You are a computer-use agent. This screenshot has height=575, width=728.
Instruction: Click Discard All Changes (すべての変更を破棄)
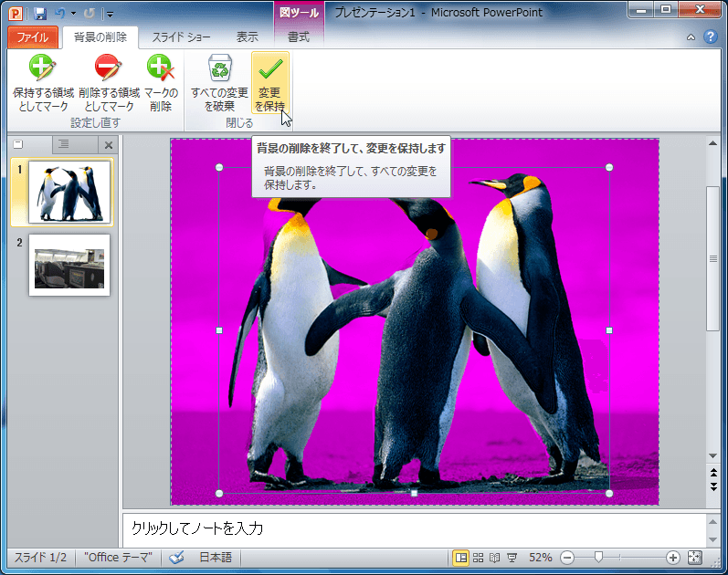click(219, 83)
